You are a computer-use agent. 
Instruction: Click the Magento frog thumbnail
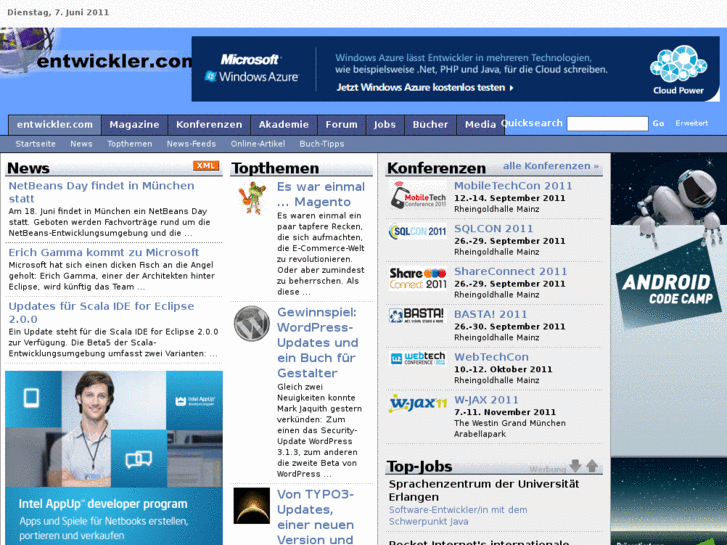[252, 198]
